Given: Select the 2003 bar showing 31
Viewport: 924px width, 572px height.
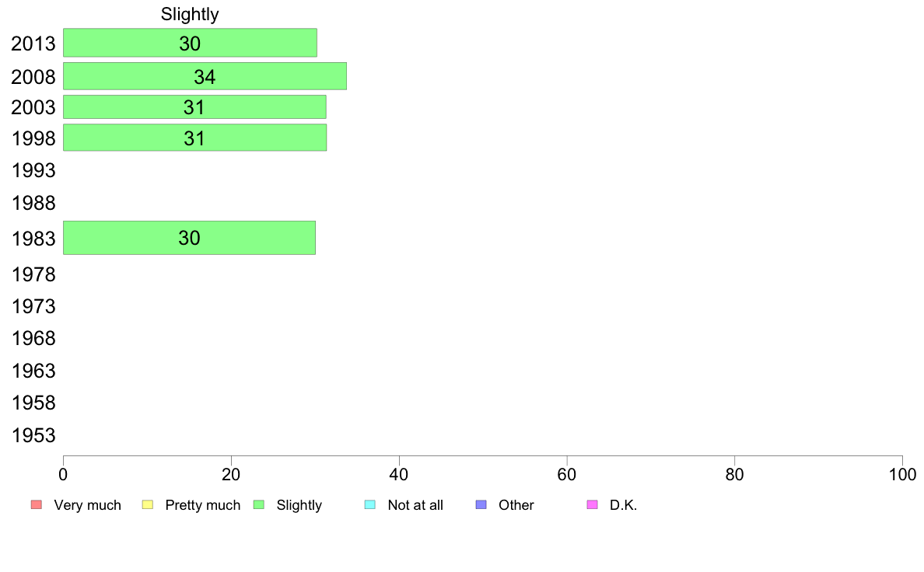Looking at the screenshot, I should pos(194,107).
